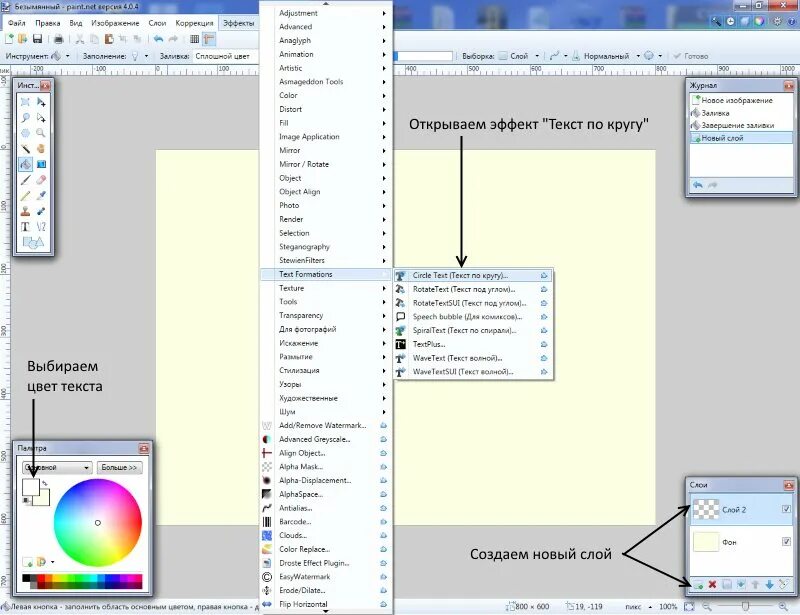Close the Журнал history panel
This screenshot has width=800, height=615.
coord(788,86)
